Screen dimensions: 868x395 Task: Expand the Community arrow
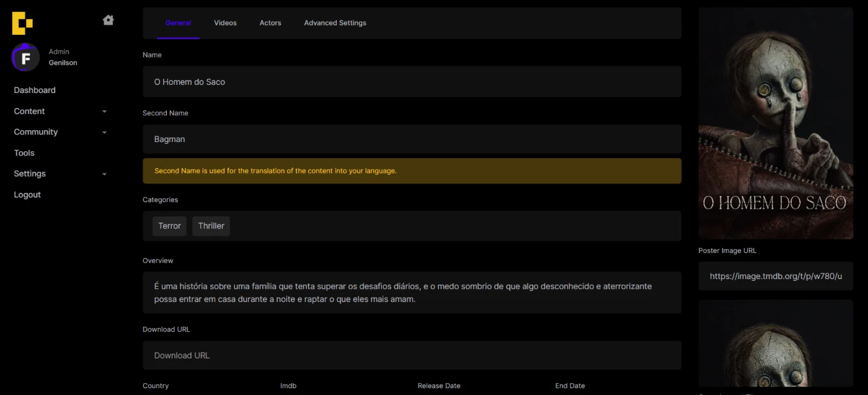pyautogui.click(x=104, y=133)
